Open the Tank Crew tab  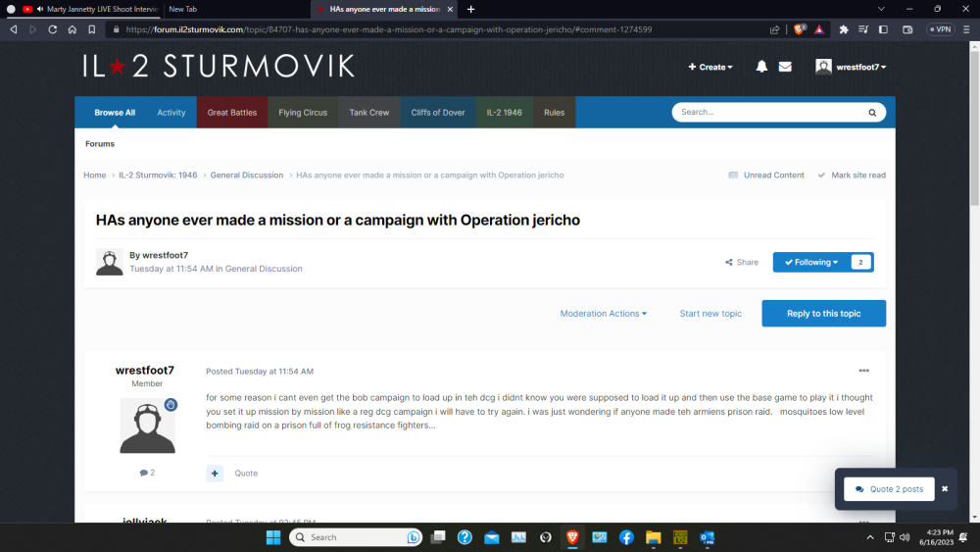[369, 113]
